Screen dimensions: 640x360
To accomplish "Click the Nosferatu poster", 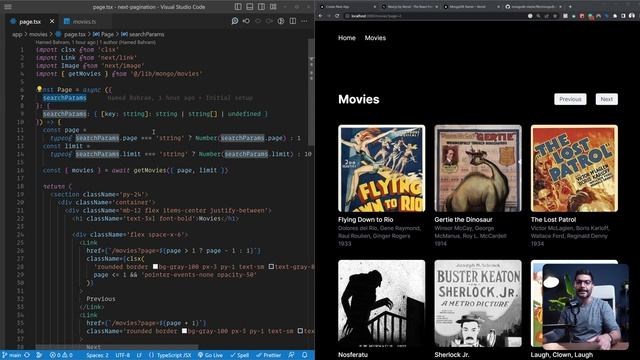I will click(x=382, y=304).
